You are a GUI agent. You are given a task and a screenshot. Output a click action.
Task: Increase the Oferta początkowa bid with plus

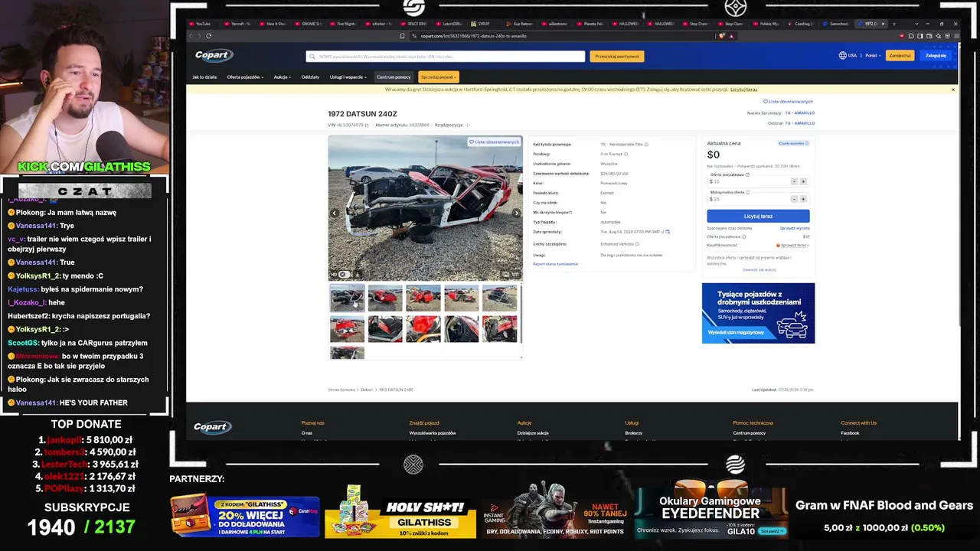pyautogui.click(x=803, y=181)
